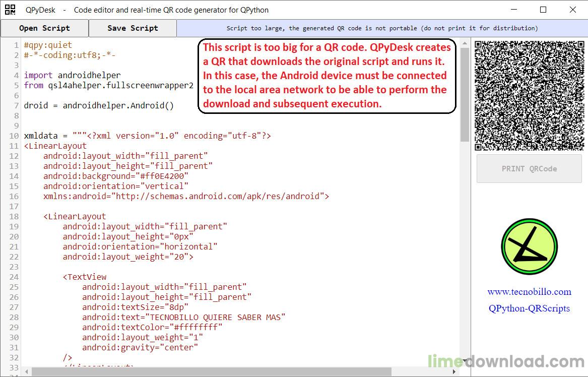Screen dimensions: 588x377
Task: Click the 'TECNOBILLO QUIERE SABER MAS' text line
Action: coord(184,318)
